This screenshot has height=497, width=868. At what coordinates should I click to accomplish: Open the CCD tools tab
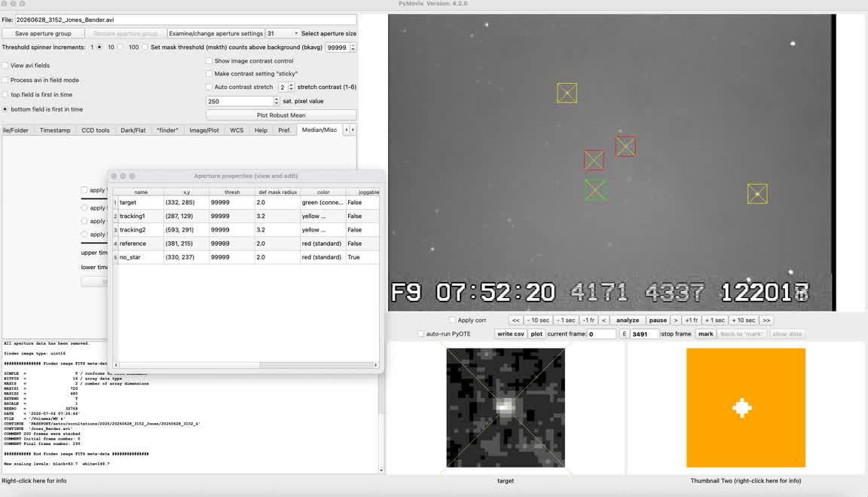95,130
